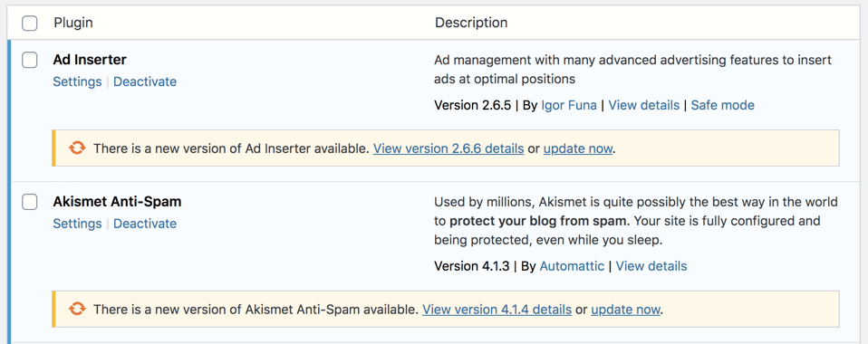Screen dimensions: 868x344
Task: Open Igor Funa author link
Action: [568, 105]
